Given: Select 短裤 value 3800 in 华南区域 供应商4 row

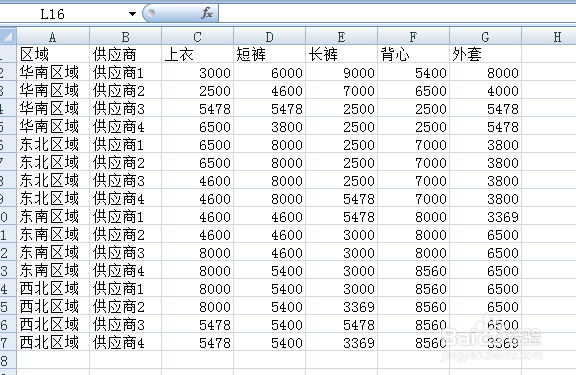Looking at the screenshot, I should [269, 126].
